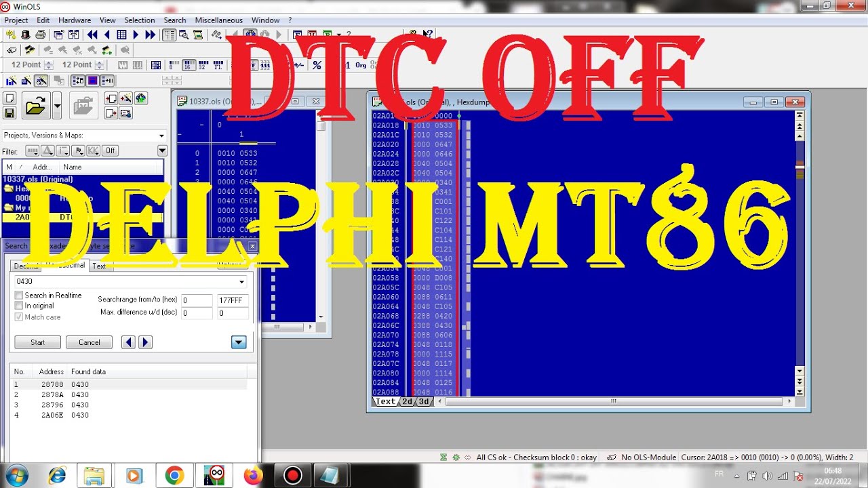Open the map grid table icon
The image size is (868, 488).
[x=121, y=35]
